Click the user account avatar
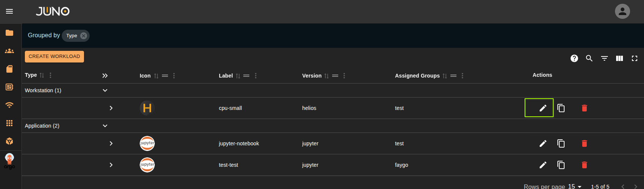The width and height of the screenshot is (644, 189). click(622, 11)
